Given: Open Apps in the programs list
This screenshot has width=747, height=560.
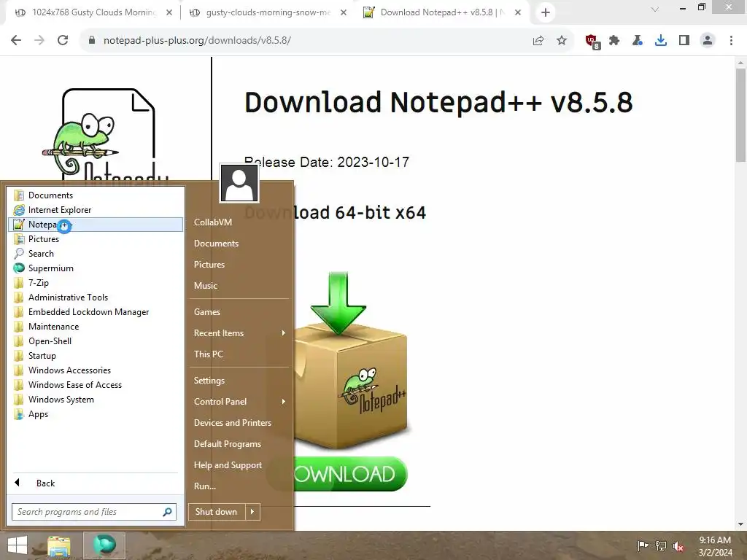Looking at the screenshot, I should tap(96, 414).
